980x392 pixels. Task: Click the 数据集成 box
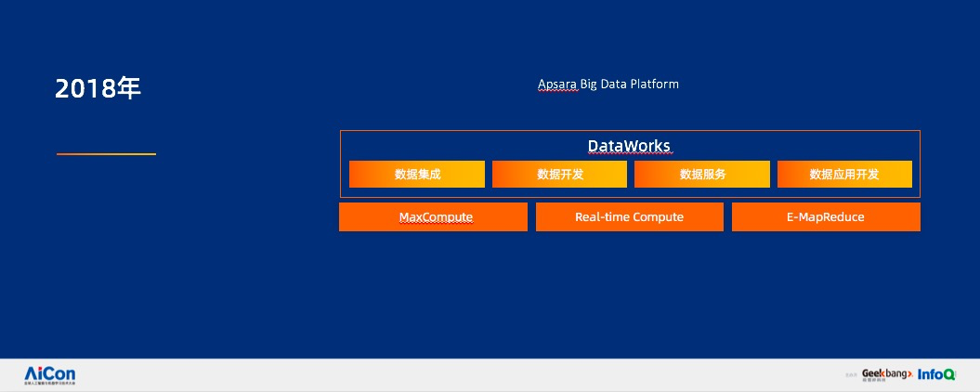click(417, 175)
